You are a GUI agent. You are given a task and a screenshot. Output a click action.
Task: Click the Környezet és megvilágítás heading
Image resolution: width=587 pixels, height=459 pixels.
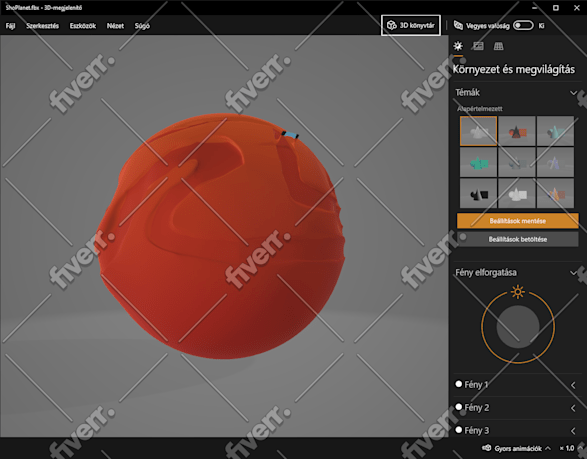[x=514, y=69]
